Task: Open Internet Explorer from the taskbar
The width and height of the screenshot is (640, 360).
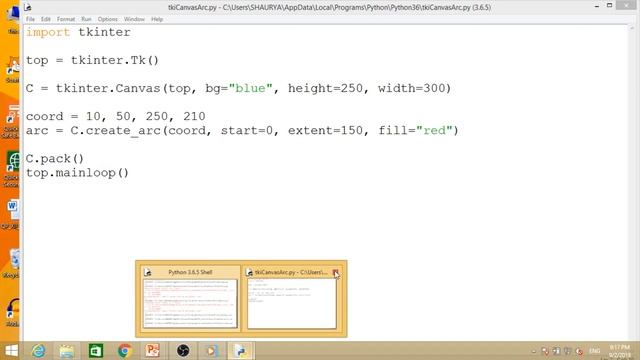Action: coord(39,351)
